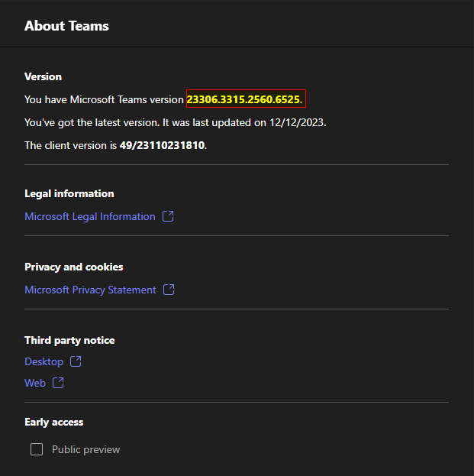Click the Legal information heading
This screenshot has width=474, height=476.
[69, 193]
